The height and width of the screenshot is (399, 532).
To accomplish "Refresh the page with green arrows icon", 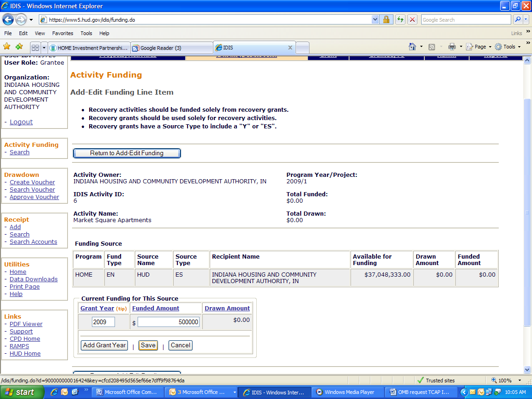I will (400, 20).
